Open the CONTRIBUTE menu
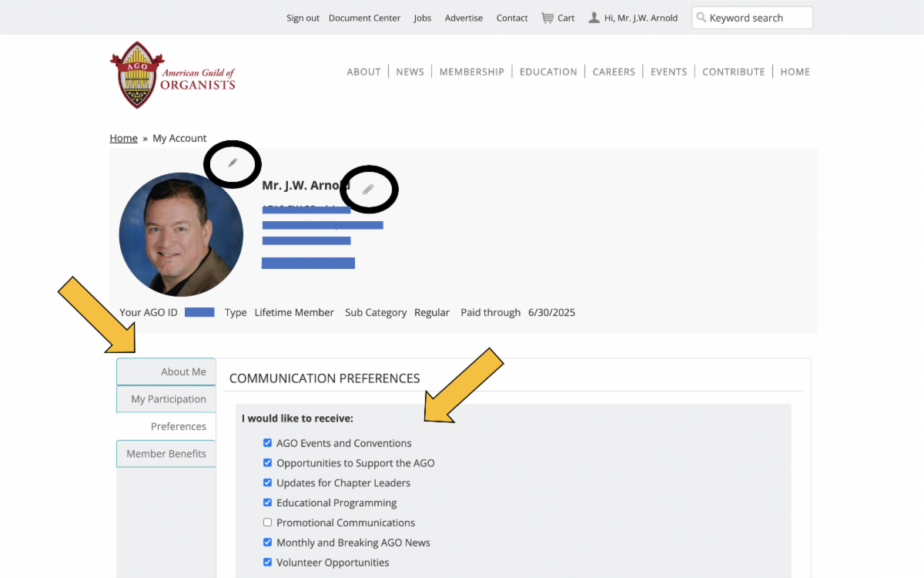This screenshot has width=924, height=578. tap(734, 72)
